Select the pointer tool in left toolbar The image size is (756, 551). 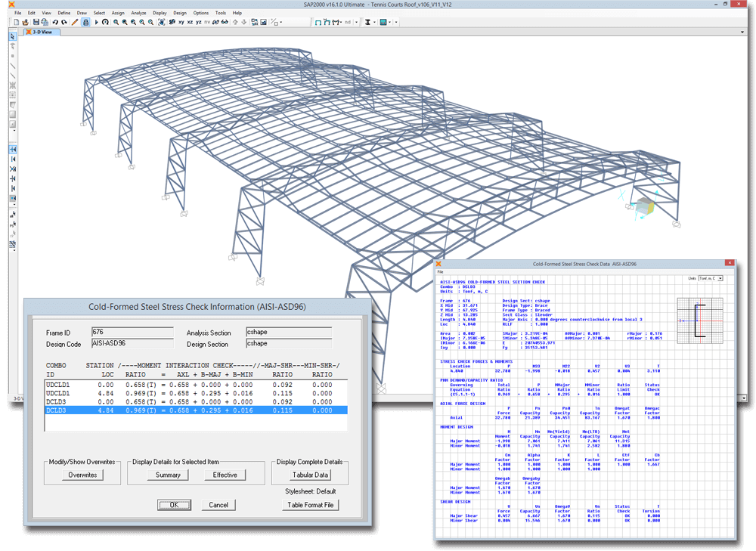click(13, 36)
